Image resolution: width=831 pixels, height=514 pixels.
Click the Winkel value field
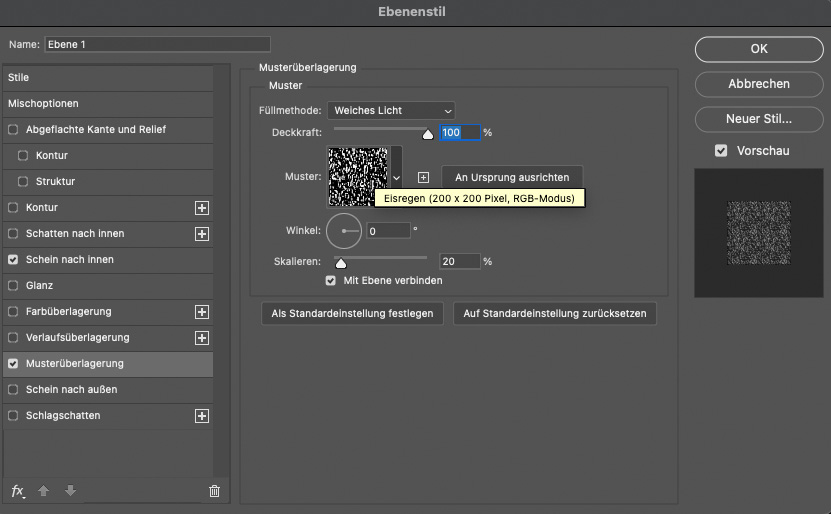[388, 231]
